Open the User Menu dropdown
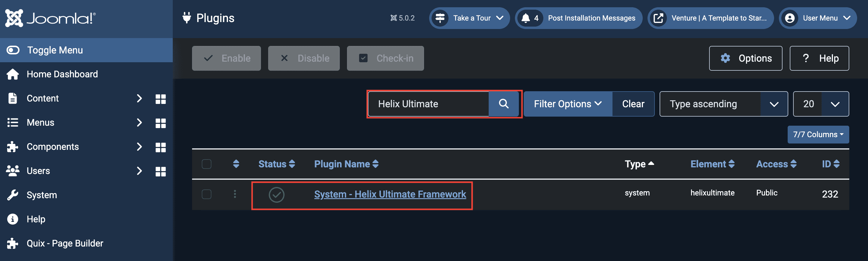This screenshot has height=261, width=868. pyautogui.click(x=818, y=18)
